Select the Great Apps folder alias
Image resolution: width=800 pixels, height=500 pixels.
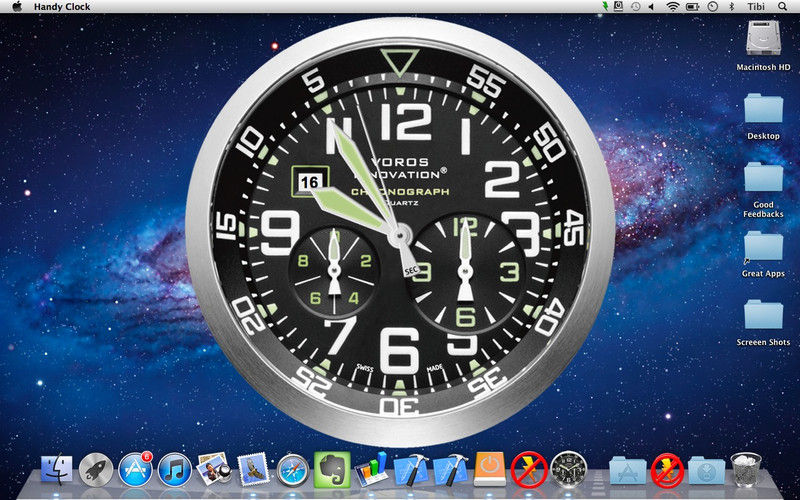click(x=763, y=246)
